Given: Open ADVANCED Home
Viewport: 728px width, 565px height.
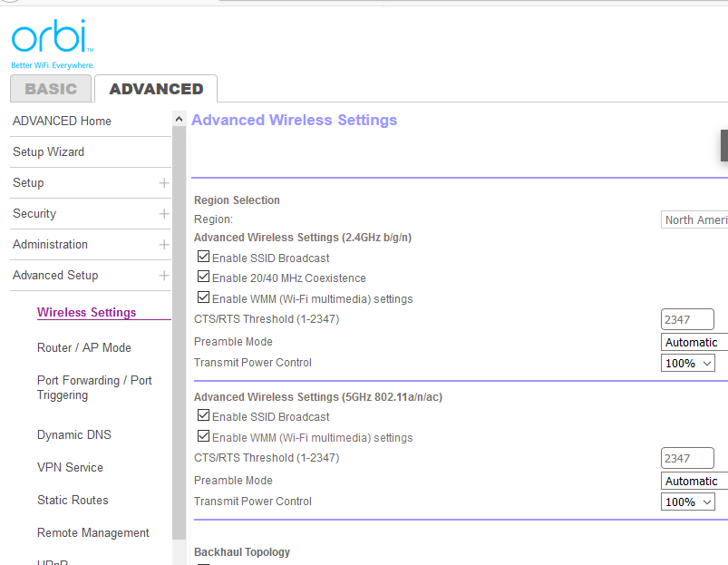Looking at the screenshot, I should [x=61, y=121].
